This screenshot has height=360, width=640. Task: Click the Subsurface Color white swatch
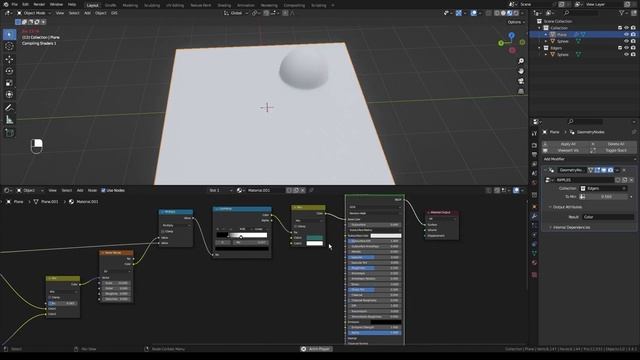[x=386, y=236]
